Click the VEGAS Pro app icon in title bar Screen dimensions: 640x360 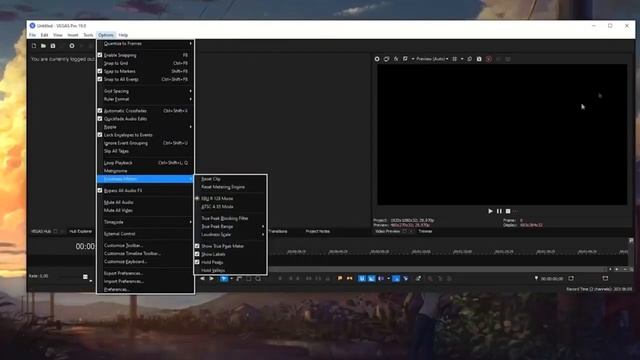pos(32,26)
